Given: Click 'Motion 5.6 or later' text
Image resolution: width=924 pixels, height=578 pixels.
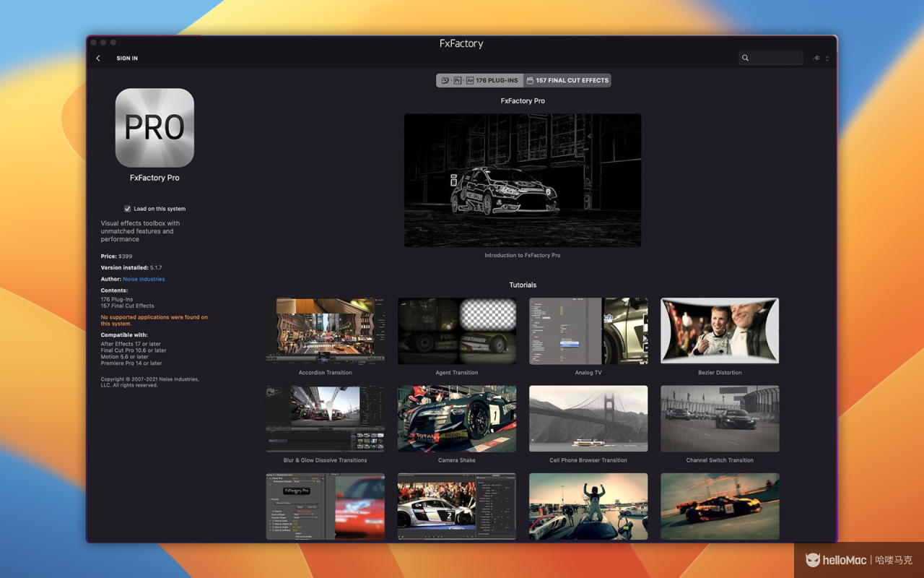Looking at the screenshot, I should tap(125, 357).
